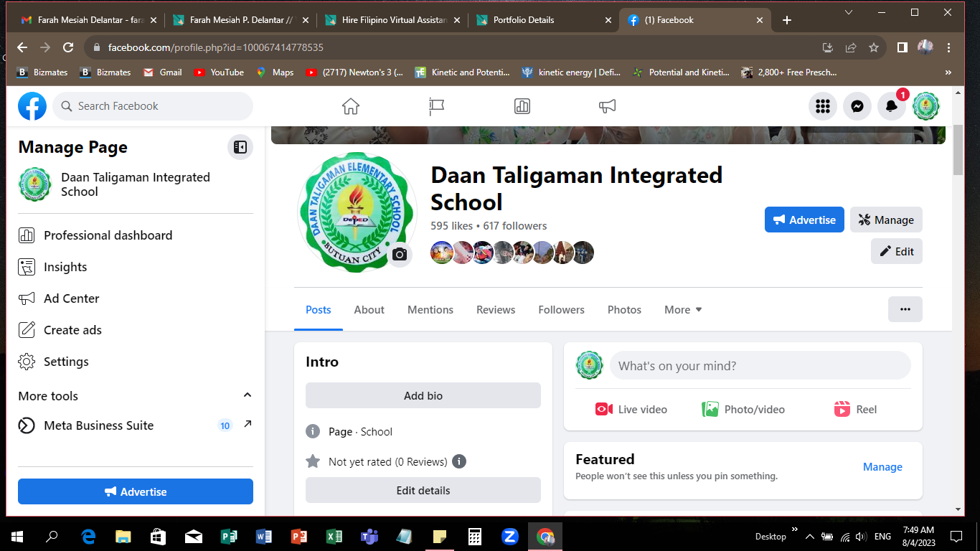Collapse the More tools section
Viewport: 980px width, 551px height.
248,395
